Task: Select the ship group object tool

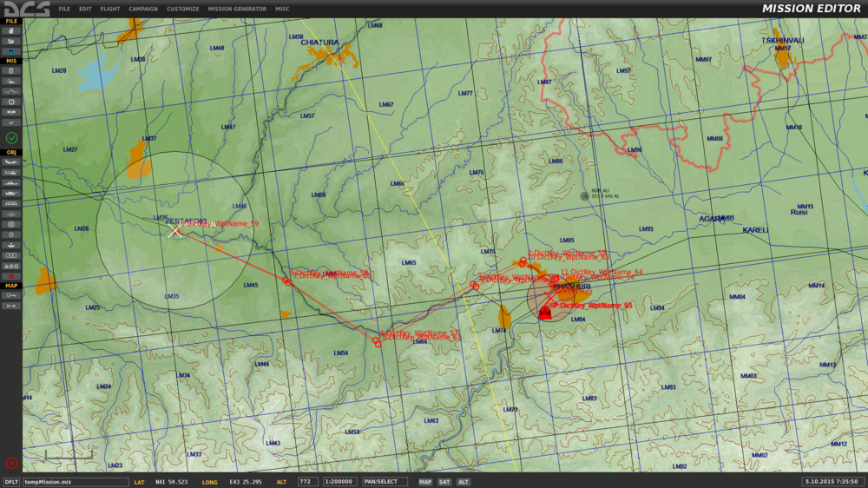Action: pyautogui.click(x=11, y=183)
